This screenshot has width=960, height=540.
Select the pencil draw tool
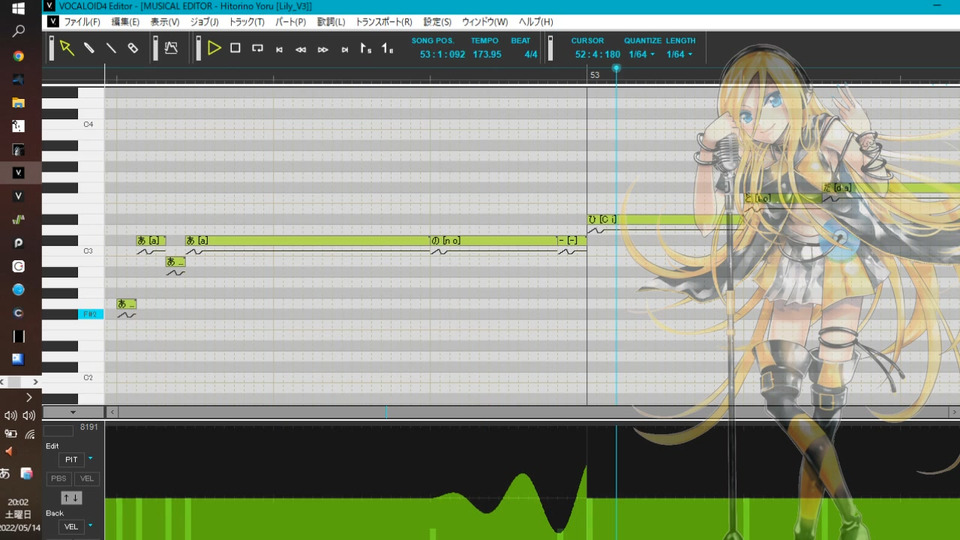coord(89,48)
